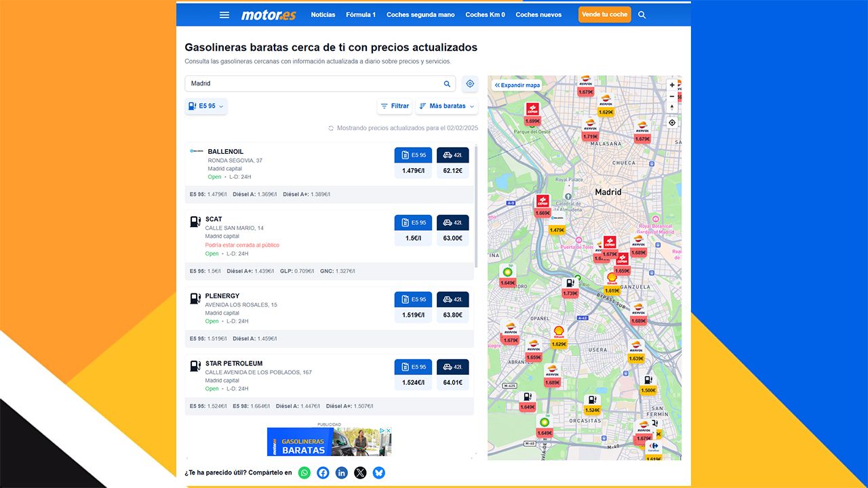
Task: Open Coches segunda mano menu item
Action: [x=420, y=15]
